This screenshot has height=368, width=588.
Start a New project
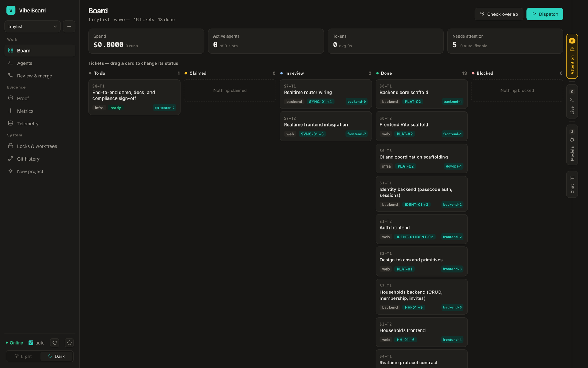pyautogui.click(x=40, y=171)
